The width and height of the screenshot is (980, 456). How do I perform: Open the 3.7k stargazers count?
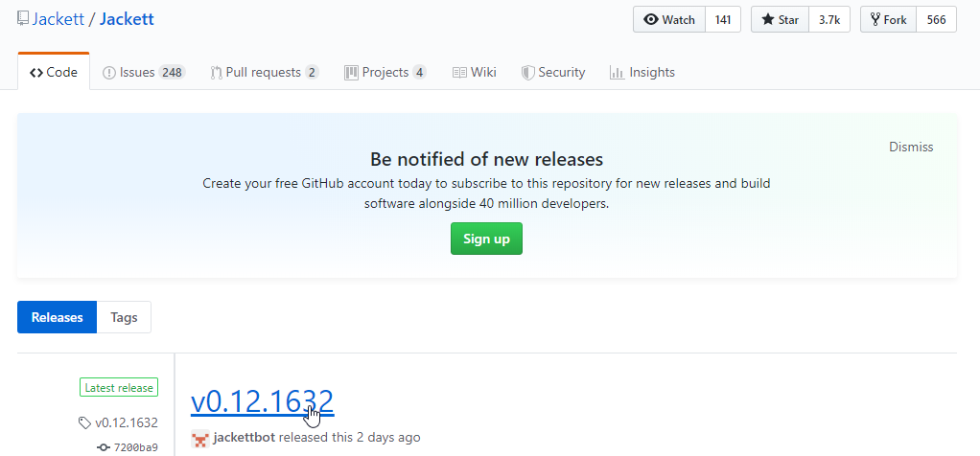click(x=829, y=19)
